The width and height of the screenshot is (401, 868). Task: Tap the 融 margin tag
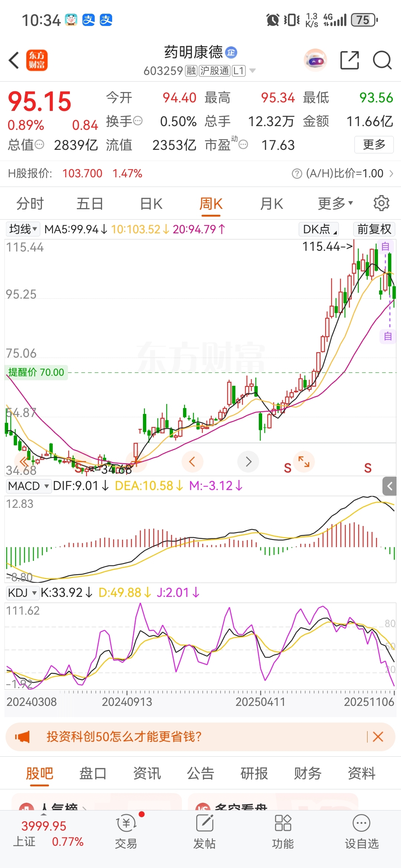191,70
